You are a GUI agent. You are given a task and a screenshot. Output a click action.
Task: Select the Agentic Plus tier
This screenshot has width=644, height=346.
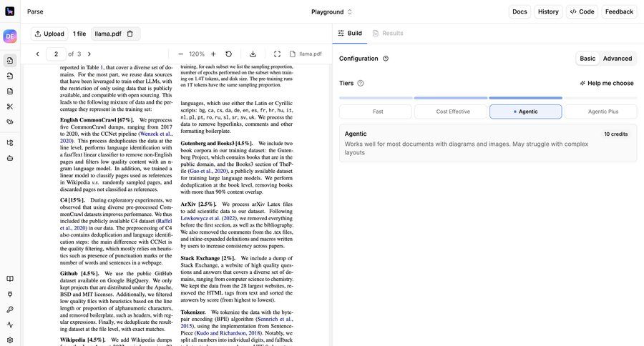pos(602,112)
